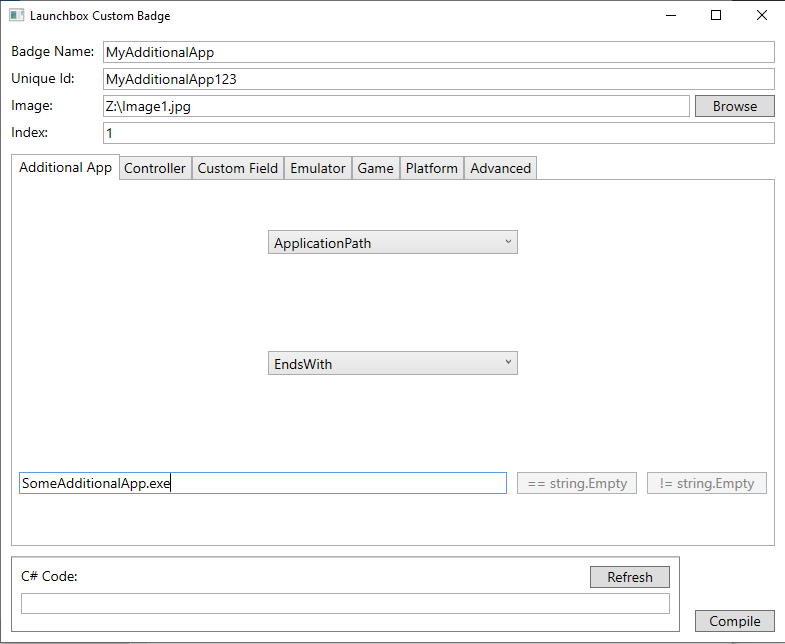This screenshot has width=785, height=644.
Task: Click the C# Code text box
Action: pyautogui.click(x=345, y=603)
